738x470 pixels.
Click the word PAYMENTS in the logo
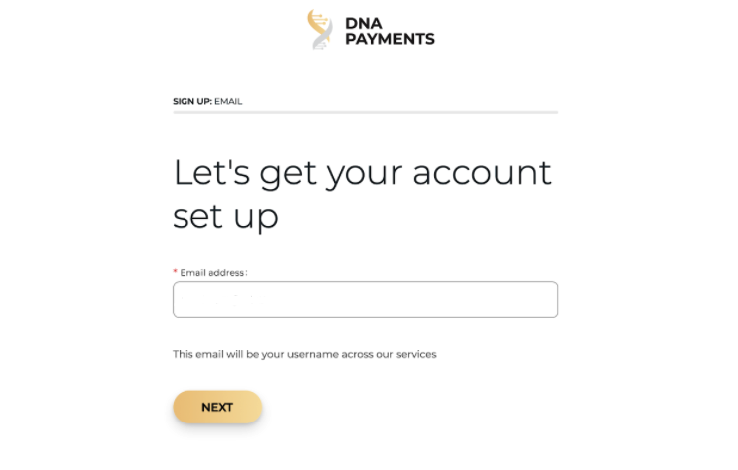[390, 39]
